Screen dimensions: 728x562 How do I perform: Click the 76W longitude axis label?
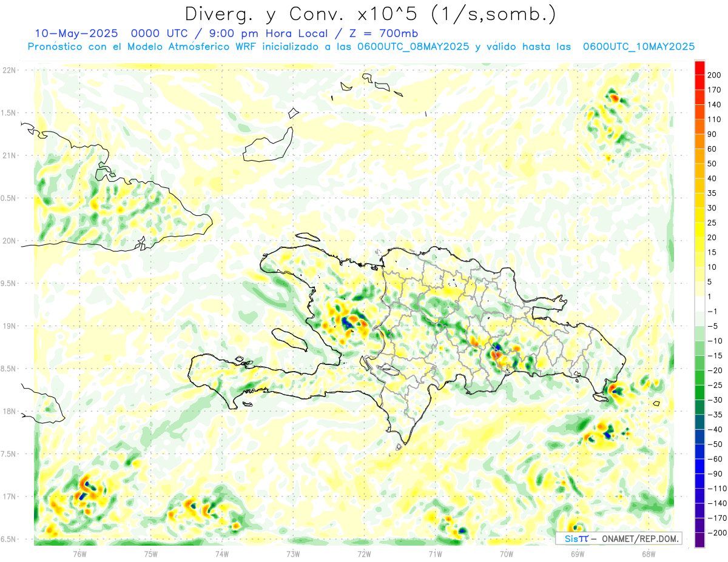80,554
